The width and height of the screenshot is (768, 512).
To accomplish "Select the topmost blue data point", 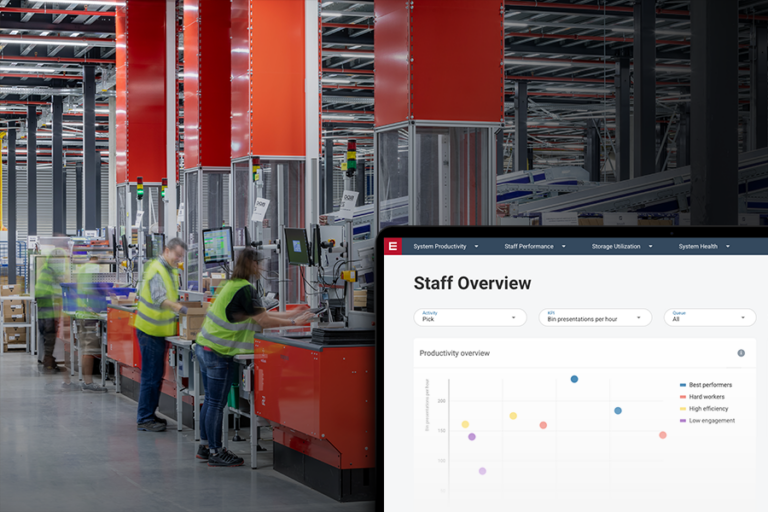I will point(574,379).
